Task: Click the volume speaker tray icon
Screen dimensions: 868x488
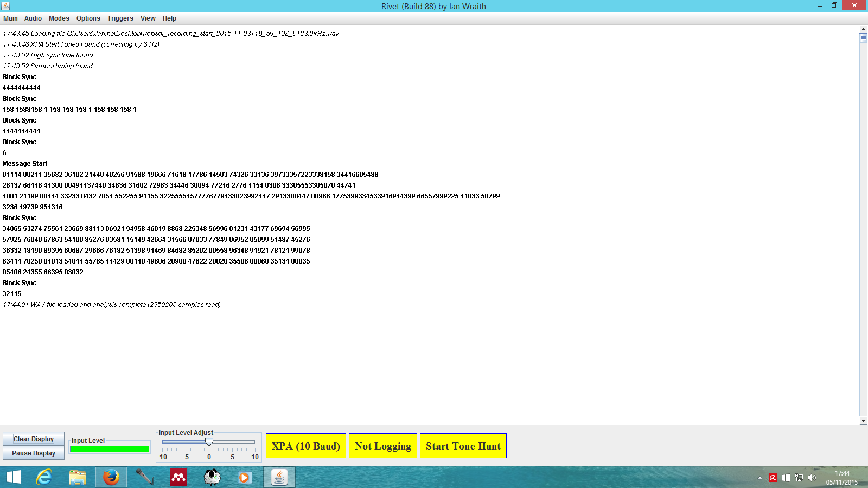Action: [812, 478]
